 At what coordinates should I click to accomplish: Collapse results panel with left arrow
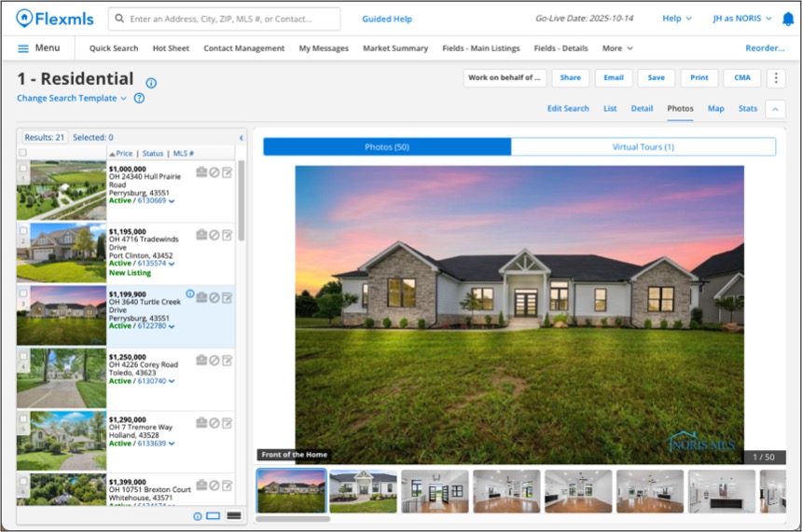[x=241, y=138]
